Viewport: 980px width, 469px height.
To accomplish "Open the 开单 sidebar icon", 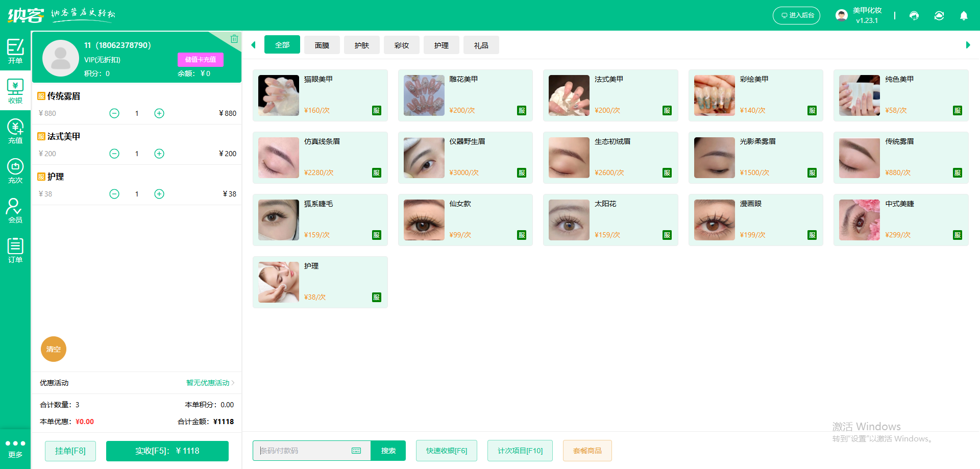I will (15, 51).
